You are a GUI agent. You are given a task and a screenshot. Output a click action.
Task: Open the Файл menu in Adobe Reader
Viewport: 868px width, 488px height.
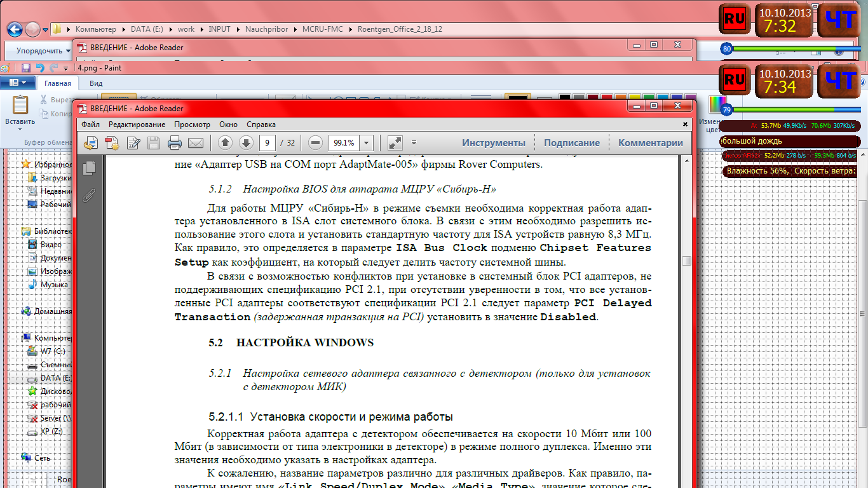90,125
